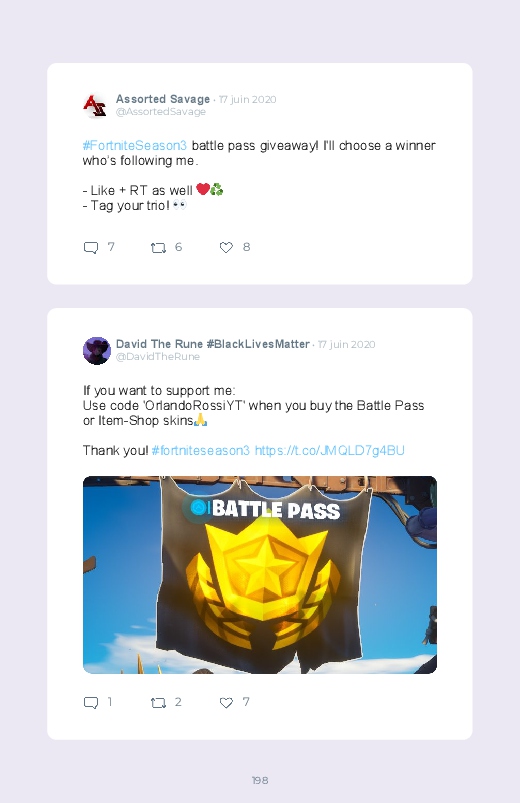Click the second tweet's 17 juin 2020 date
Viewport: 520px width, 803px height.
tap(346, 344)
